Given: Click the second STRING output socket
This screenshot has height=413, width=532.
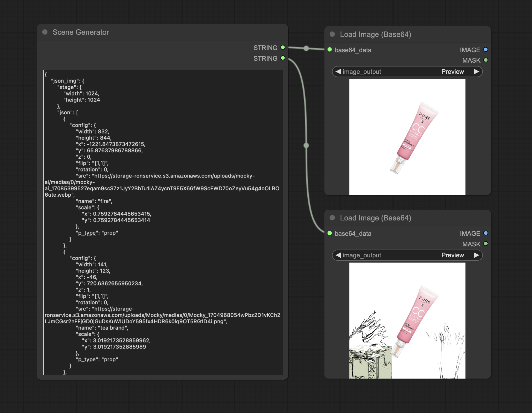Looking at the screenshot, I should (283, 58).
